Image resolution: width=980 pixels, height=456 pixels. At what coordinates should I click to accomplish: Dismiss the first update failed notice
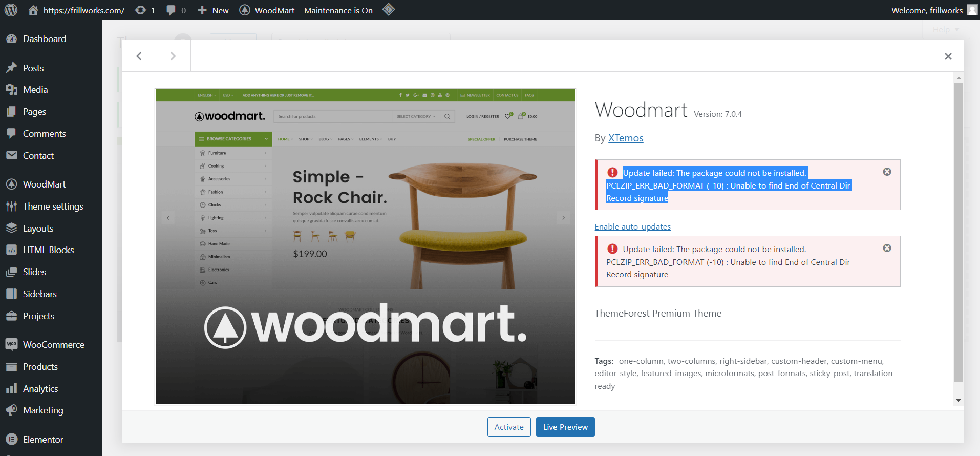pos(887,172)
